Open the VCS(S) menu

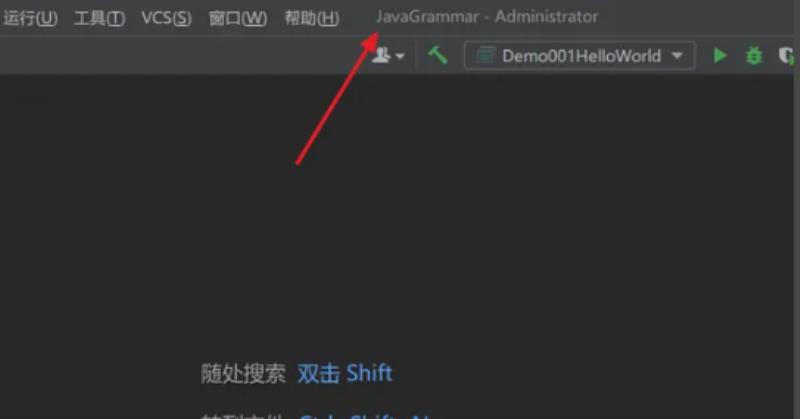point(166,18)
